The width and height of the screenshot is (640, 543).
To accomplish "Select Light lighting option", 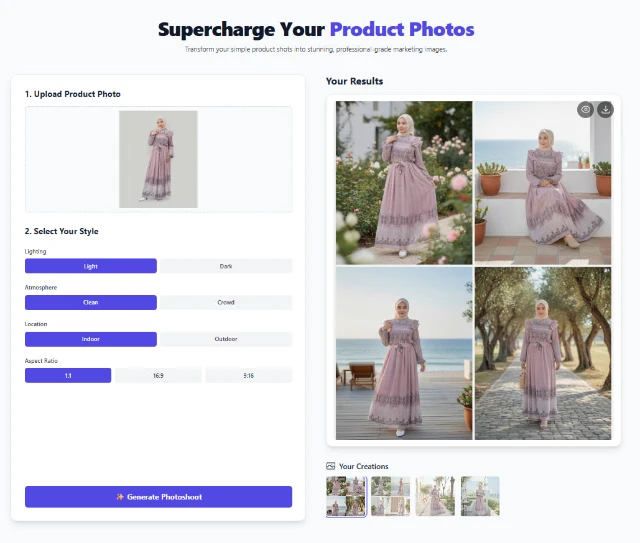I will (x=91, y=266).
